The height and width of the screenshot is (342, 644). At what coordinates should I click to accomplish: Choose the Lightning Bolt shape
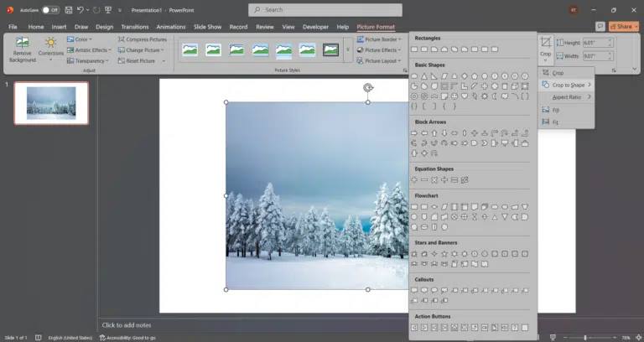point(475,96)
